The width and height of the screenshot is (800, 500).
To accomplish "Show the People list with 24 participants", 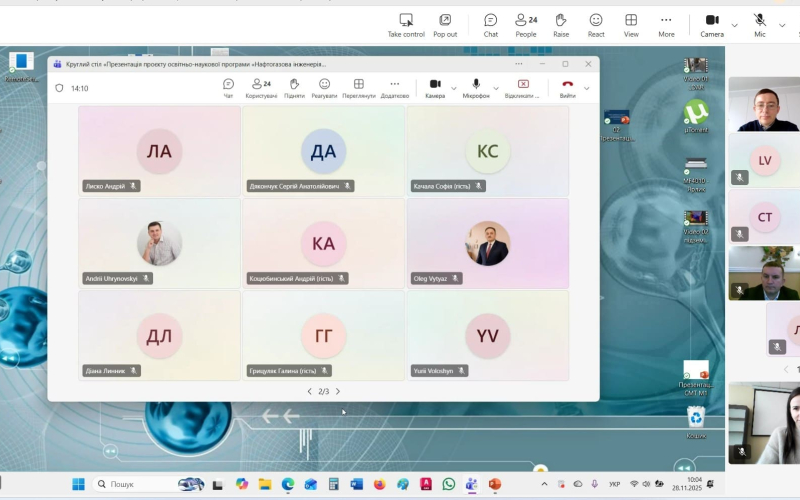I will tap(525, 25).
